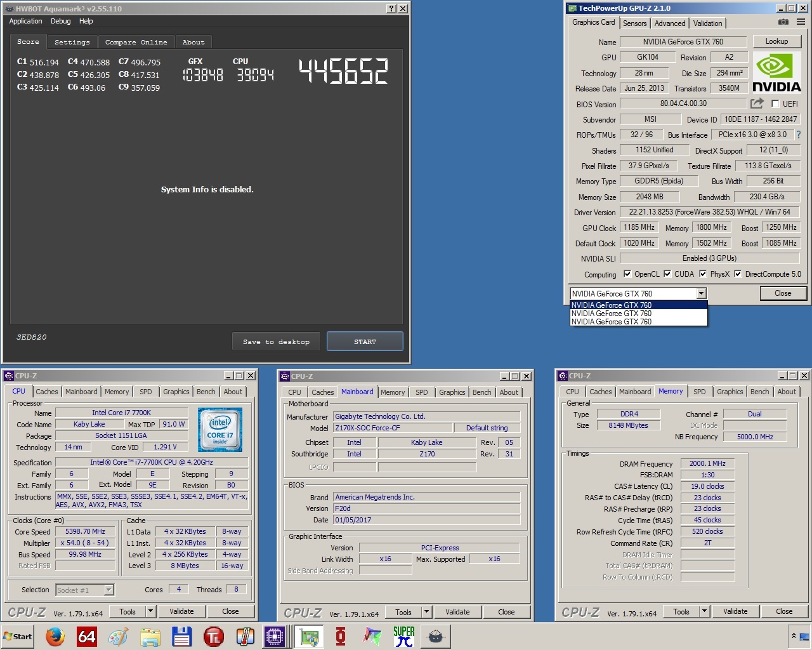Image resolution: width=812 pixels, height=650 pixels.
Task: Open the Debug menu in Aquamark
Action: pyautogui.click(x=61, y=21)
